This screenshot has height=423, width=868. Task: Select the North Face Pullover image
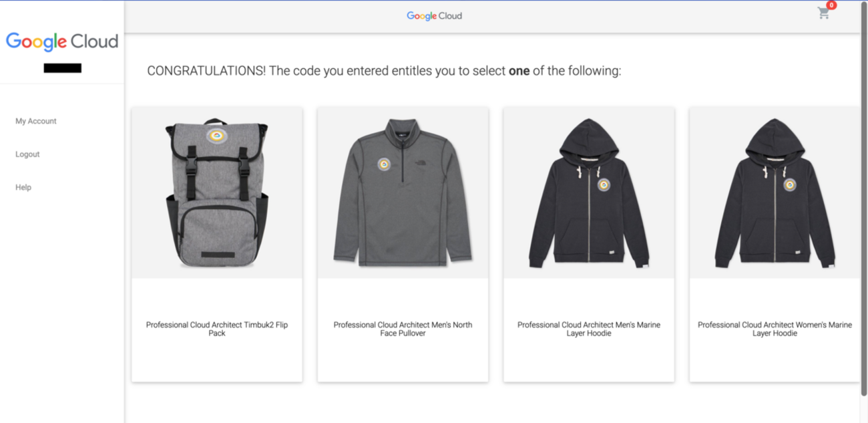403,194
